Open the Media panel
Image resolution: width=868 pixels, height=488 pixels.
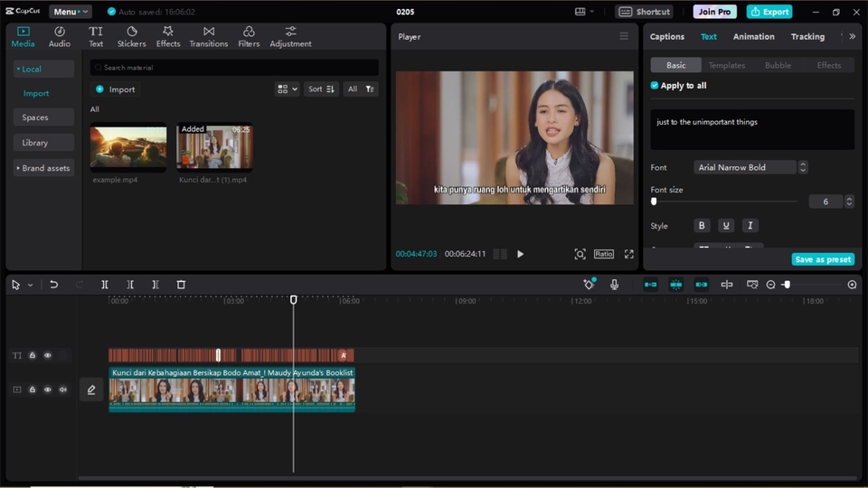pos(23,36)
